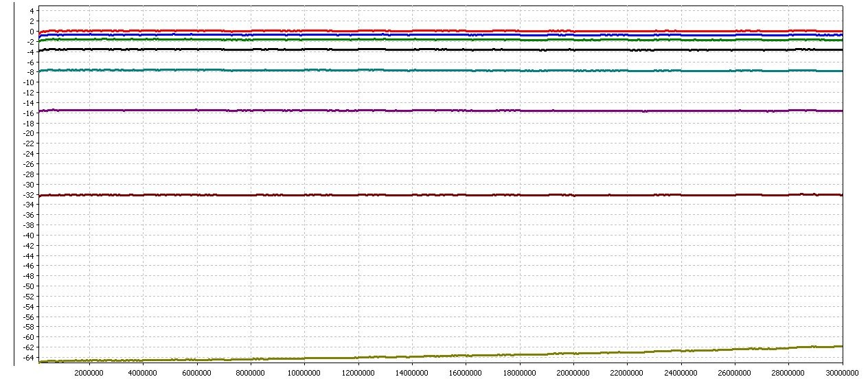
Task: Click the y-axis label "-48"
Action: pos(28,276)
